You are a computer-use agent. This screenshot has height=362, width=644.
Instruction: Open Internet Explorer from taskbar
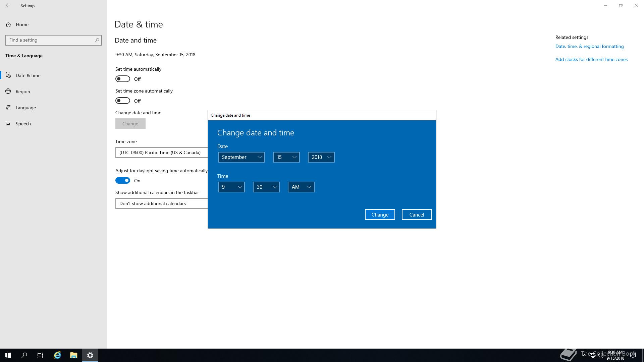57,355
